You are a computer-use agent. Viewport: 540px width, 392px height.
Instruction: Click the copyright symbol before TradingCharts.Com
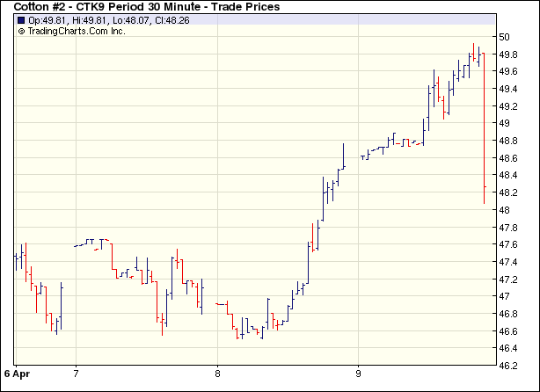(21, 31)
